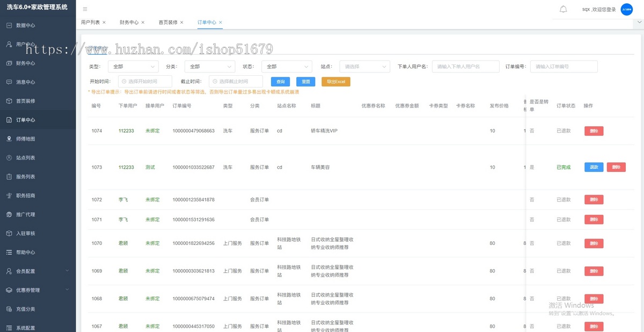
Task: Click the 会员配置 sidebar icon
Action: tap(9, 271)
